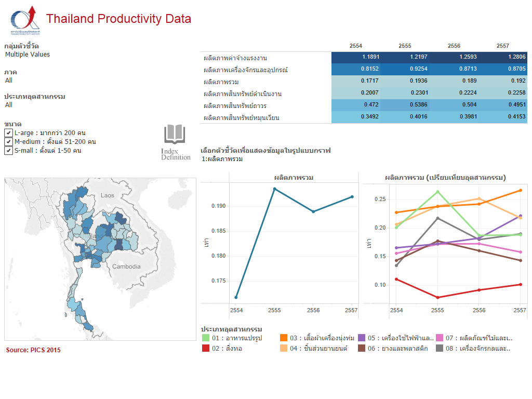Viewport: 532px width, 399px height.
Task: Click the 03 : เสื้อผ้าเครื่องนุ่งห่ม legend label
Action: tap(322, 338)
